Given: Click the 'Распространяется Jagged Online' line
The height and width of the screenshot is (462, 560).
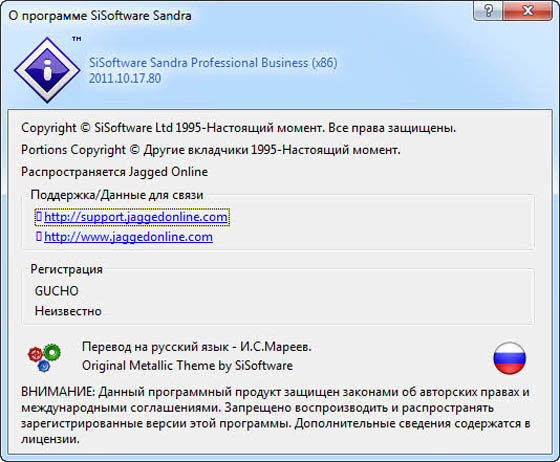Looking at the screenshot, I should 114,172.
